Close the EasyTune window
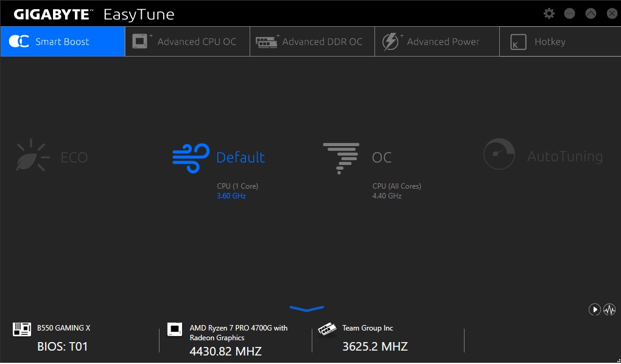 click(609, 13)
